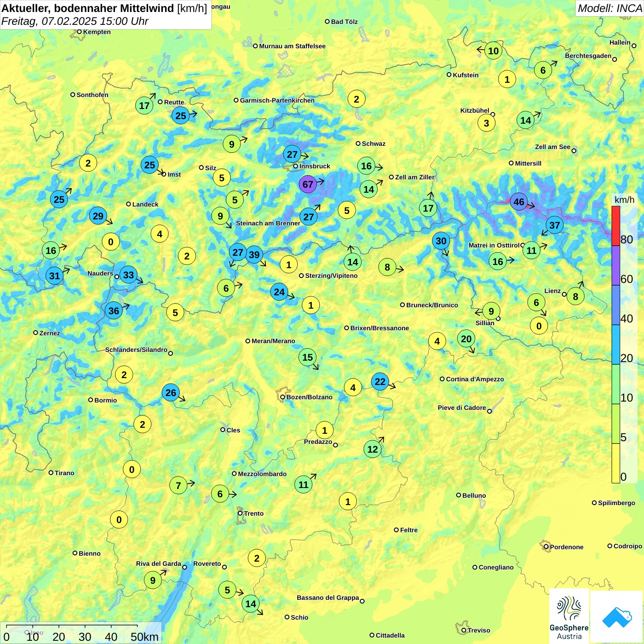Click the Mezzolombardo label
The image size is (644, 644).
tap(262, 474)
